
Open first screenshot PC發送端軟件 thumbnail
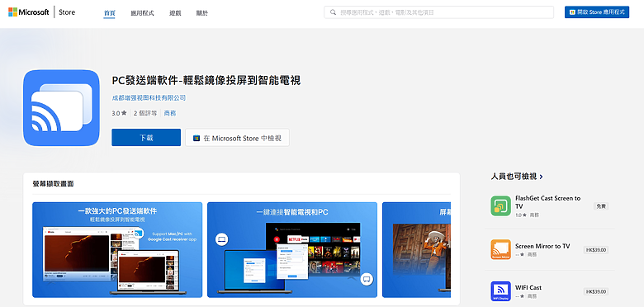(x=117, y=249)
